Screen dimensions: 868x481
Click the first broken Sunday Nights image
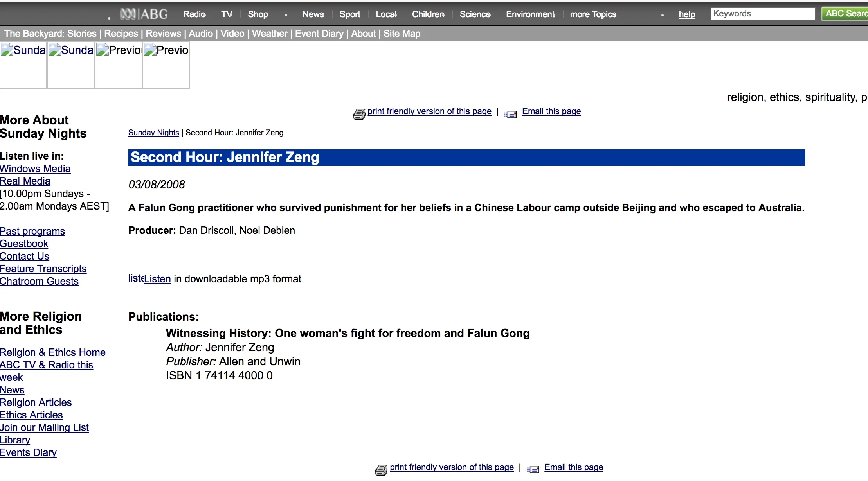[23, 65]
